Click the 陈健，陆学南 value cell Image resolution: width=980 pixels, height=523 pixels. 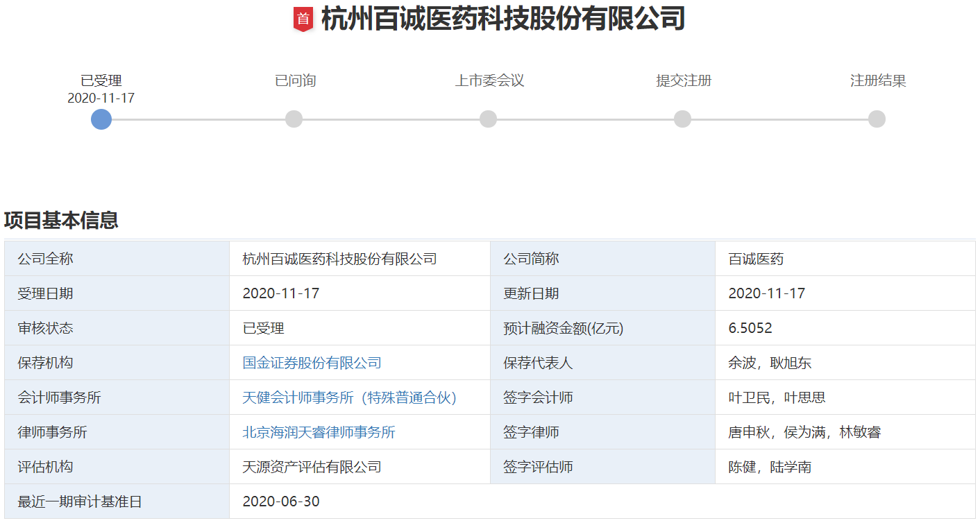click(x=845, y=467)
